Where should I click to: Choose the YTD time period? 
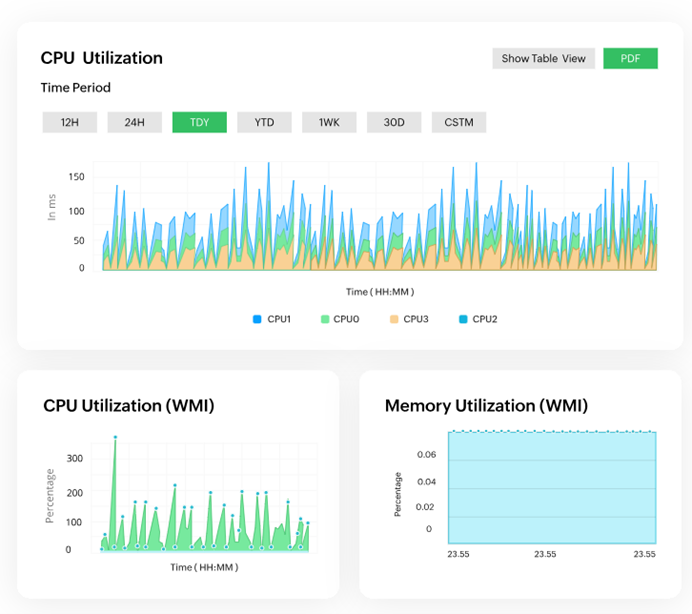point(264,123)
